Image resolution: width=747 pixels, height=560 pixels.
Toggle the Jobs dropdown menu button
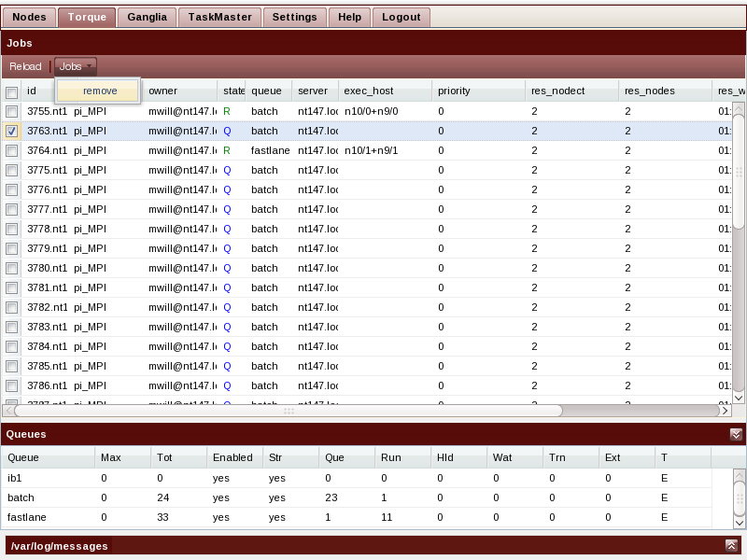pyautogui.click(x=76, y=66)
